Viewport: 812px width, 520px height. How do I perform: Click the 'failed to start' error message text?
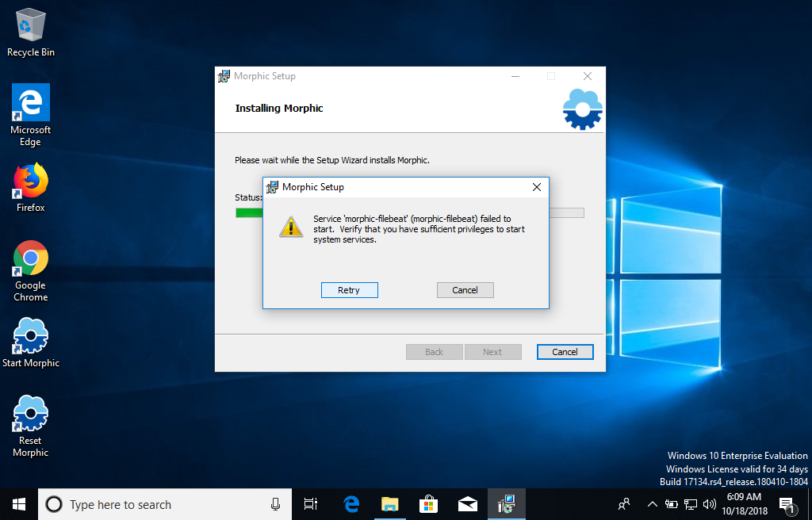419,229
